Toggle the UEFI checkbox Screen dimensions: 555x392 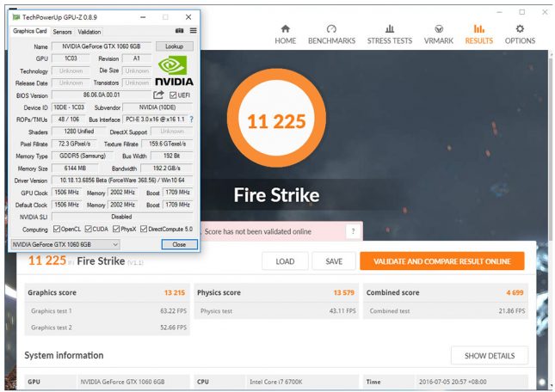click(x=173, y=95)
